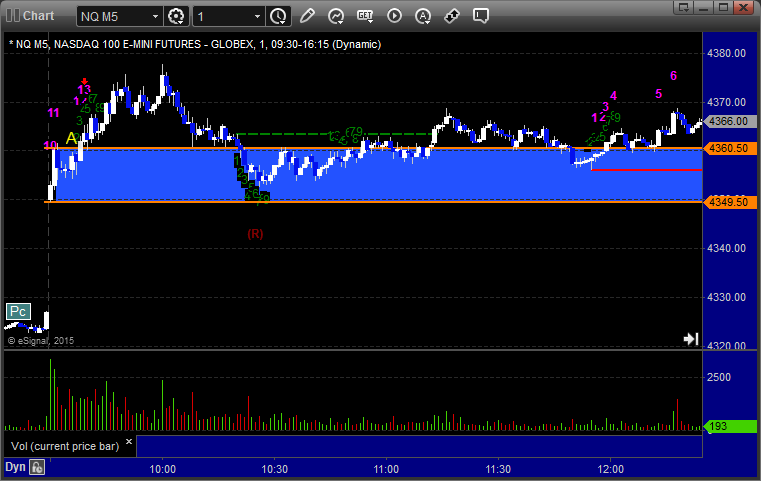Click the red down arrow above 13
The width and height of the screenshot is (761, 481).
[x=84, y=82]
